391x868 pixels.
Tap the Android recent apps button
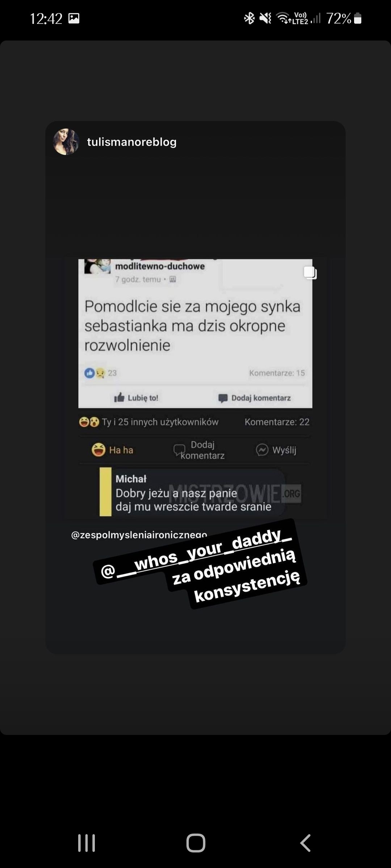point(87,843)
